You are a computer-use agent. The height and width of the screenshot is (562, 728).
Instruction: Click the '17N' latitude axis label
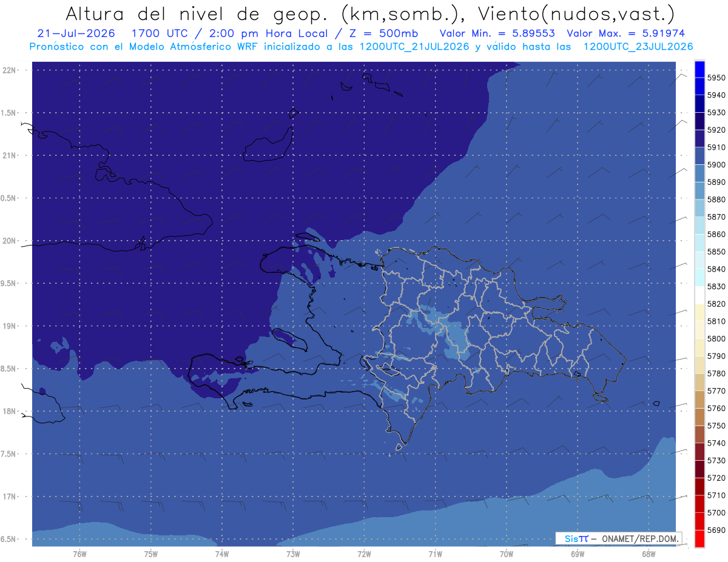point(9,497)
